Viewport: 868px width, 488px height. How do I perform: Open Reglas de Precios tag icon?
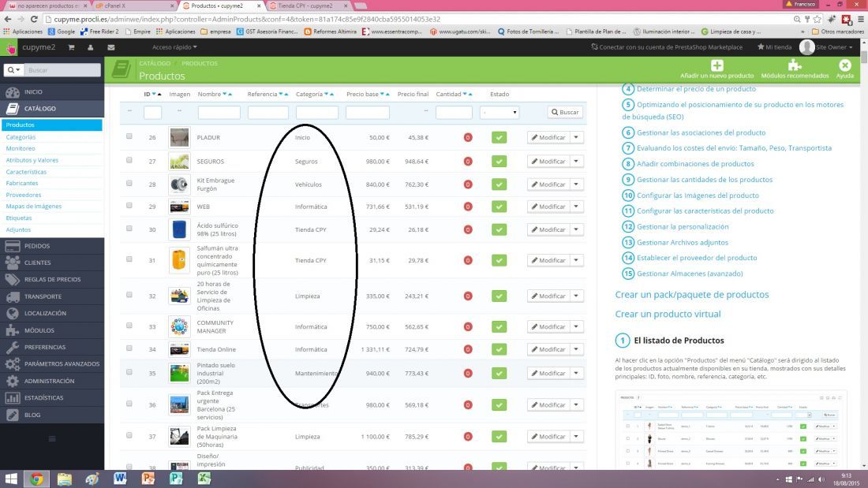click(x=12, y=279)
